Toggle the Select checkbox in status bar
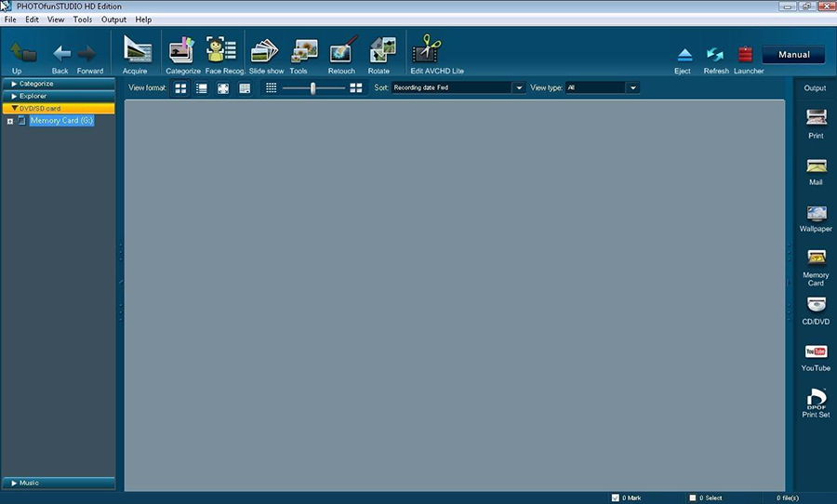Viewport: 837px width, 504px height. [x=692, y=497]
